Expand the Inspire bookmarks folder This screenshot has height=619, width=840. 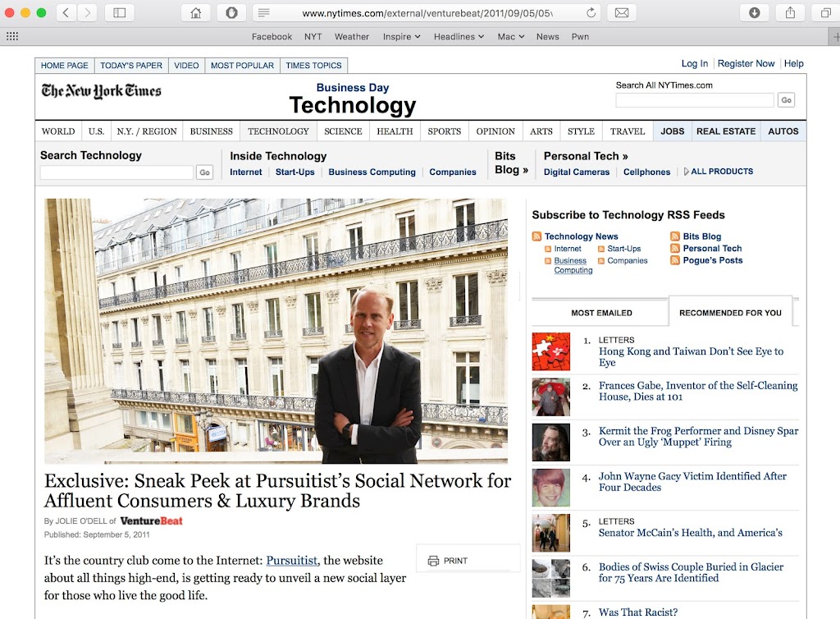(401, 36)
